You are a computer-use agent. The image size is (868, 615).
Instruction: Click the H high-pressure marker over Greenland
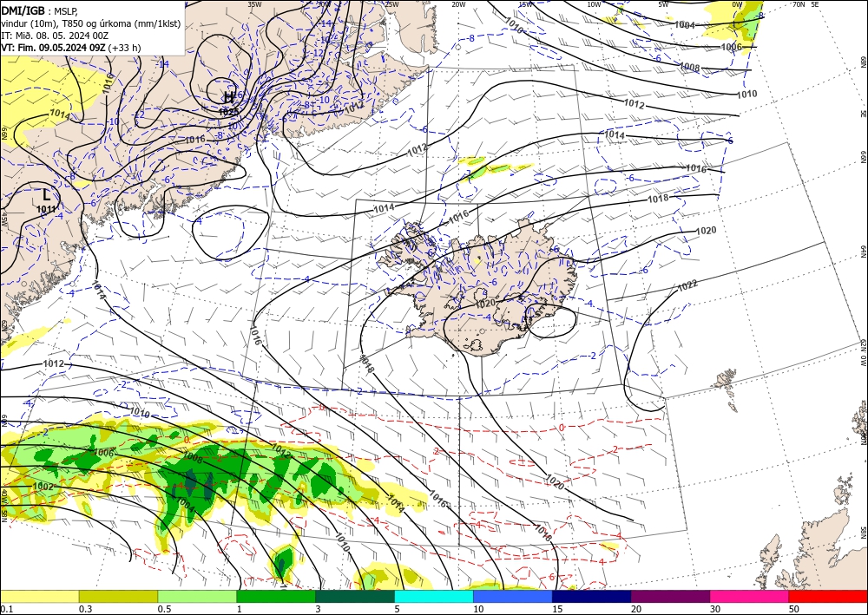(x=228, y=98)
